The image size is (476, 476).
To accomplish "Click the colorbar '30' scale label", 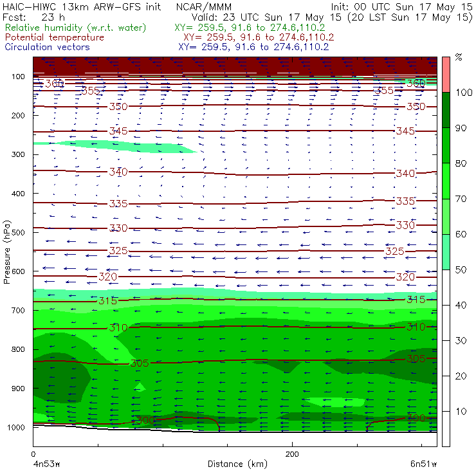I will click(461, 341).
